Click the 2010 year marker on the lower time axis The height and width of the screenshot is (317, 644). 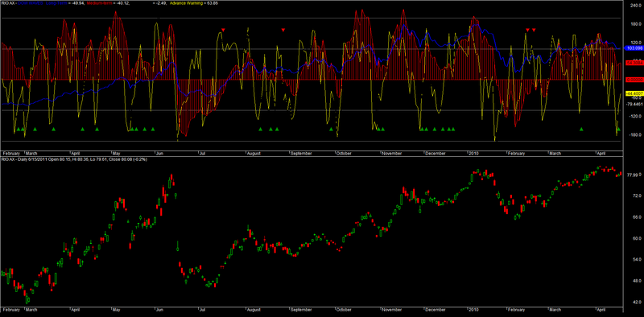474,309
